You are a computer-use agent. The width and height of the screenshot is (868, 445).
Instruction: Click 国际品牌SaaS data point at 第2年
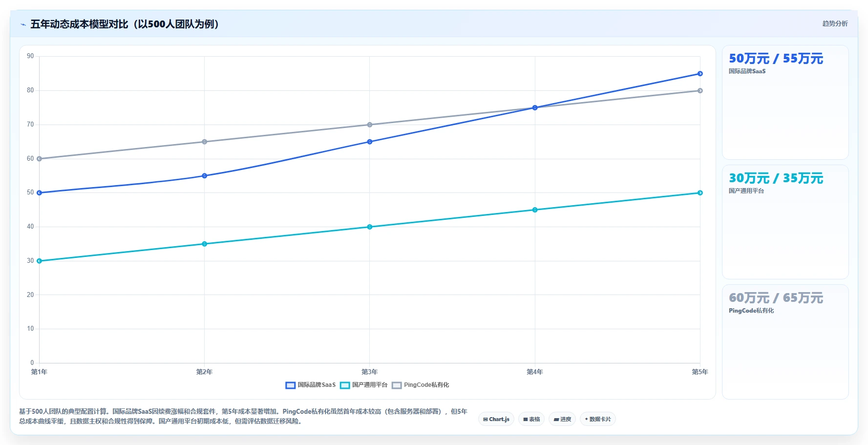pos(205,176)
